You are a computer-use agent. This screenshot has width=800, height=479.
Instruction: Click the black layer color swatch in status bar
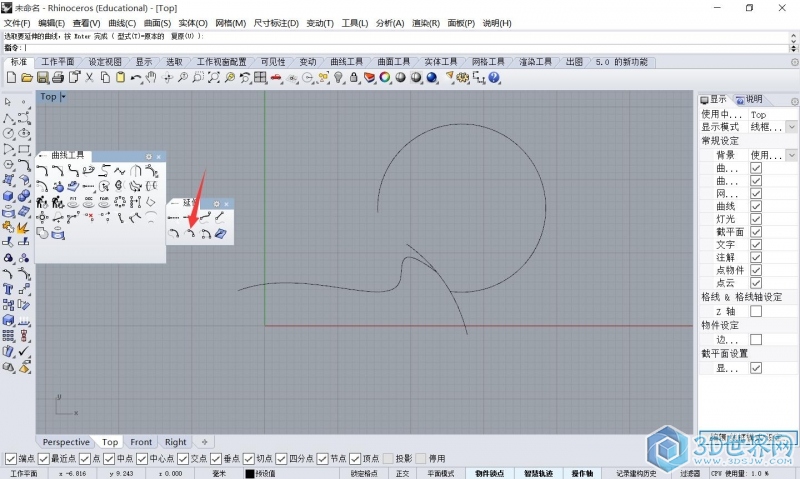(x=250, y=473)
